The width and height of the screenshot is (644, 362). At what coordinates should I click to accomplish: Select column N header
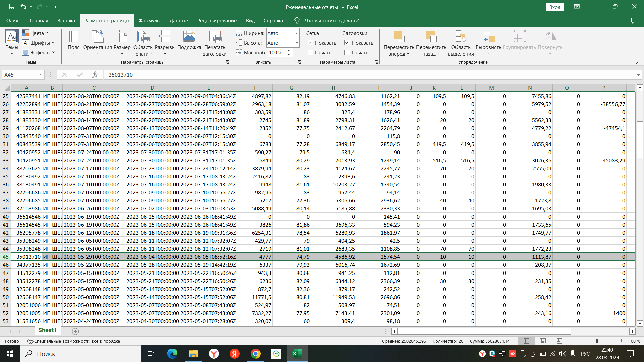[x=530, y=88]
